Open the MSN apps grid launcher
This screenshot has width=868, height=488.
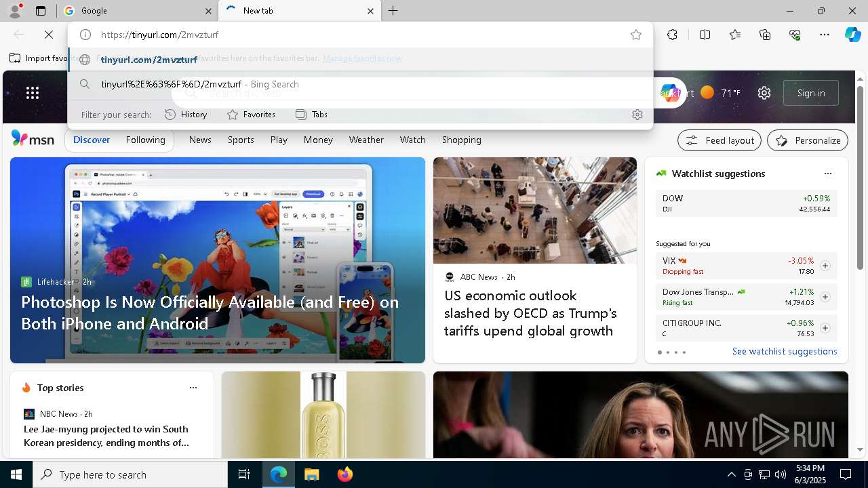click(x=33, y=93)
